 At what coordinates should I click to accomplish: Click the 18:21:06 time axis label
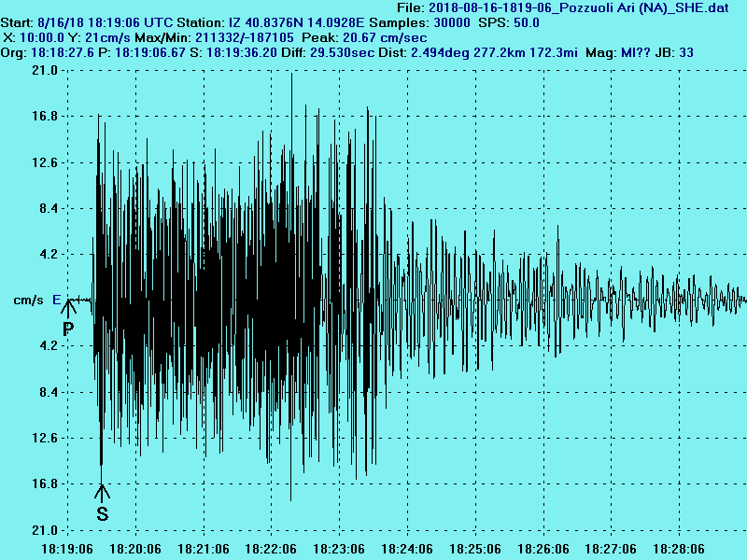coord(204,549)
